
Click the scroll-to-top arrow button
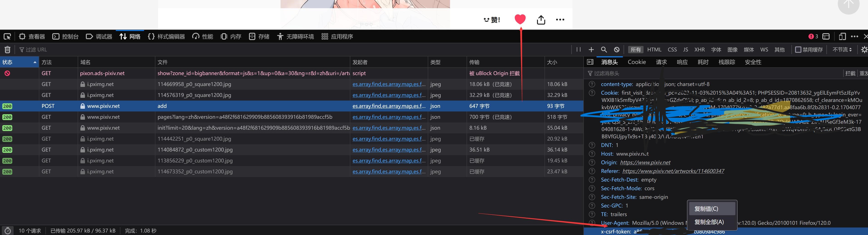(x=848, y=4)
